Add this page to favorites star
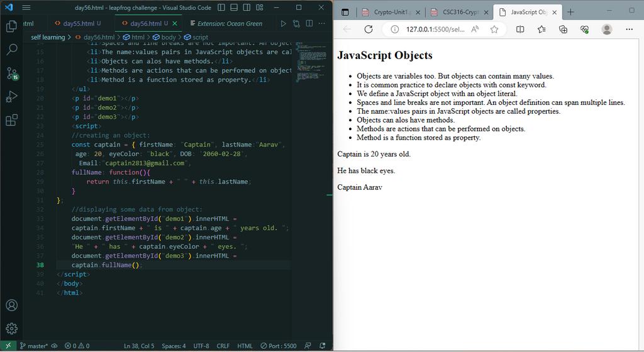 494,29
